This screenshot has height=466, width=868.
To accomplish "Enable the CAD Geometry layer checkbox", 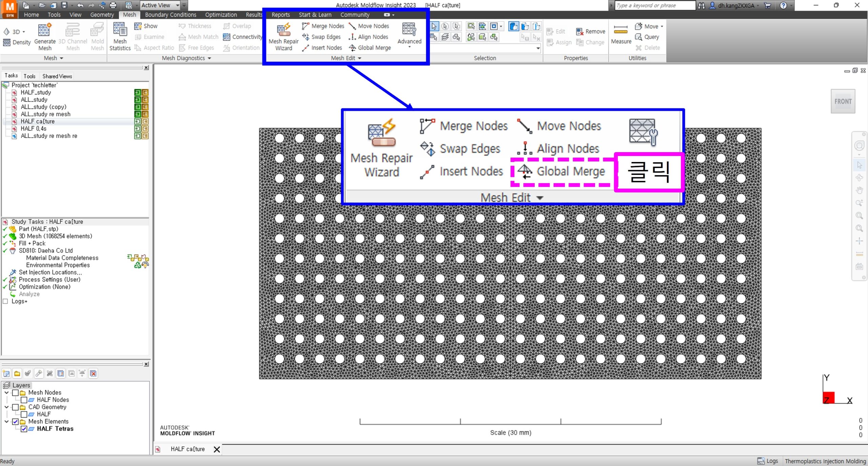I will click(15, 407).
